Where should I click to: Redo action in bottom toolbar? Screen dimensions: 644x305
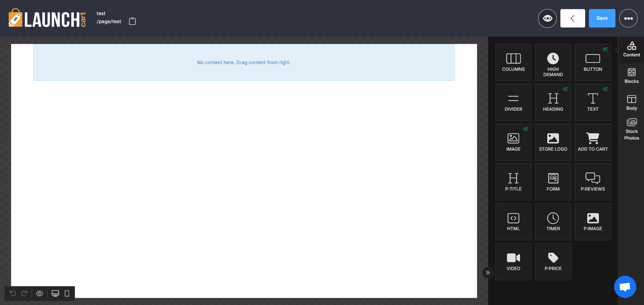click(24, 294)
